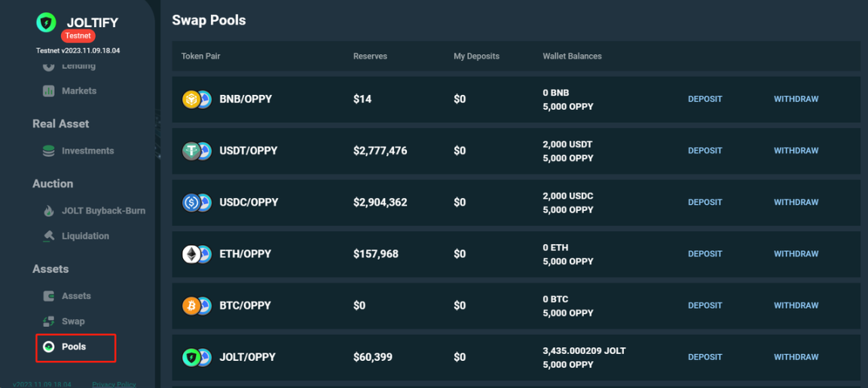Click the Swap arrows icon in sidebar
The width and height of the screenshot is (868, 388).
click(x=49, y=321)
